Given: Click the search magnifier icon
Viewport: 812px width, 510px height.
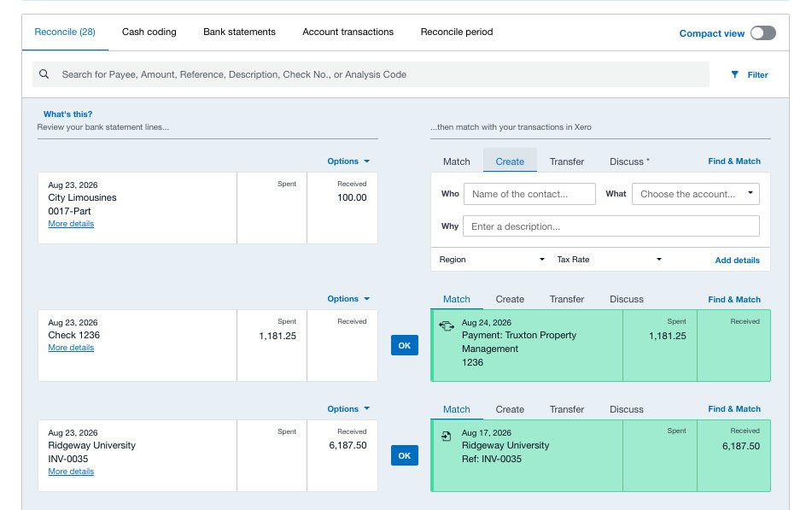Looking at the screenshot, I should (44, 74).
